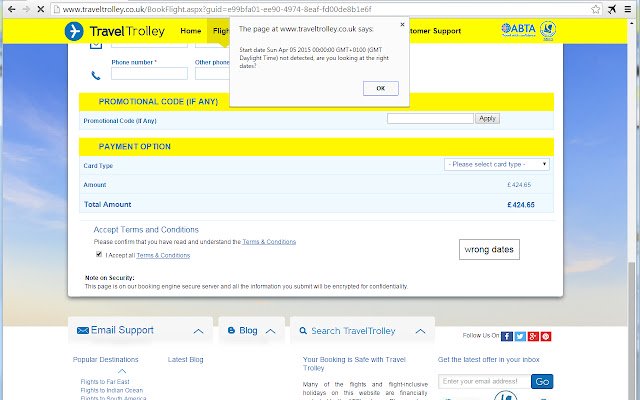Stop page loading with the X button
Screen dimensions: 640x400
(x=40, y=9)
